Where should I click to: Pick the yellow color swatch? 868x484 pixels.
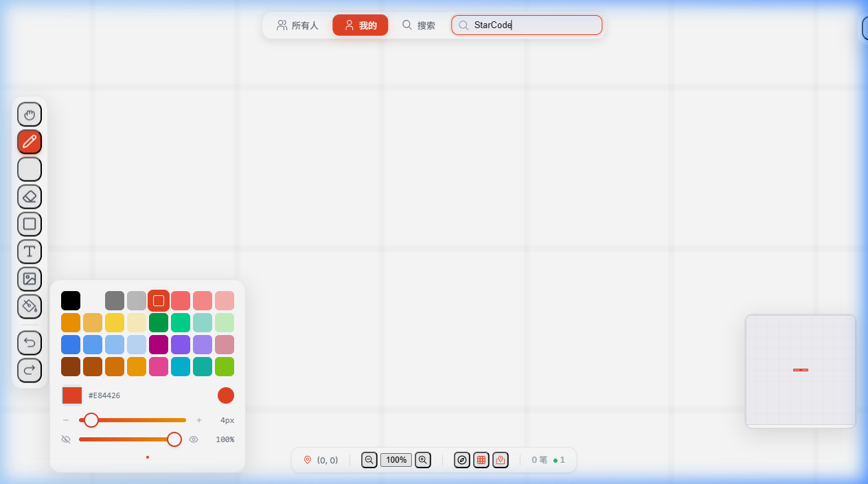[x=115, y=323]
